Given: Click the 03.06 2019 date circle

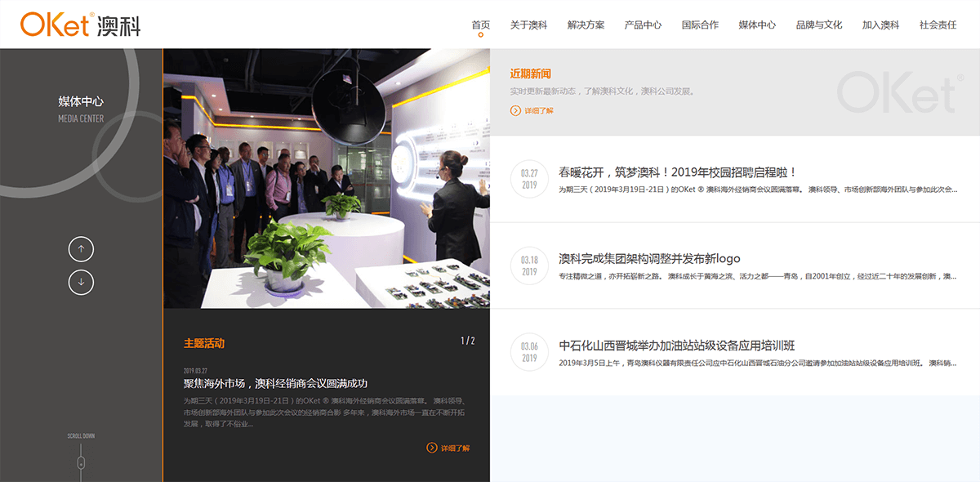Looking at the screenshot, I should [529, 352].
